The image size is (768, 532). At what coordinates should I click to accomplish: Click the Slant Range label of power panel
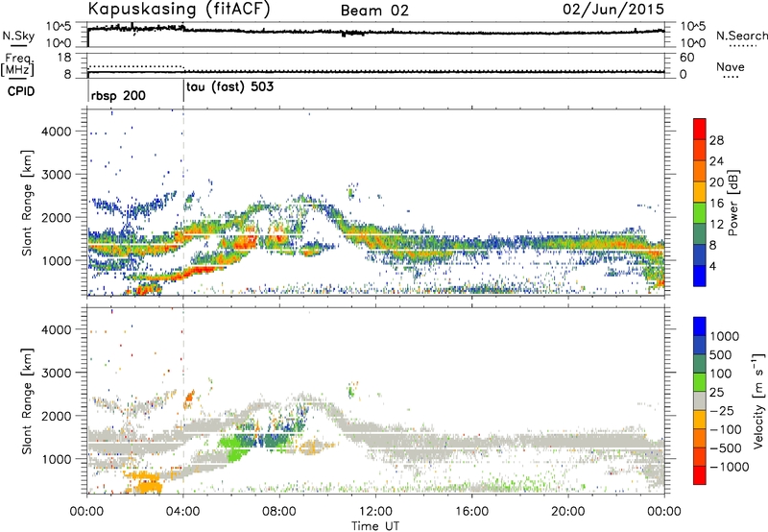click(27, 203)
